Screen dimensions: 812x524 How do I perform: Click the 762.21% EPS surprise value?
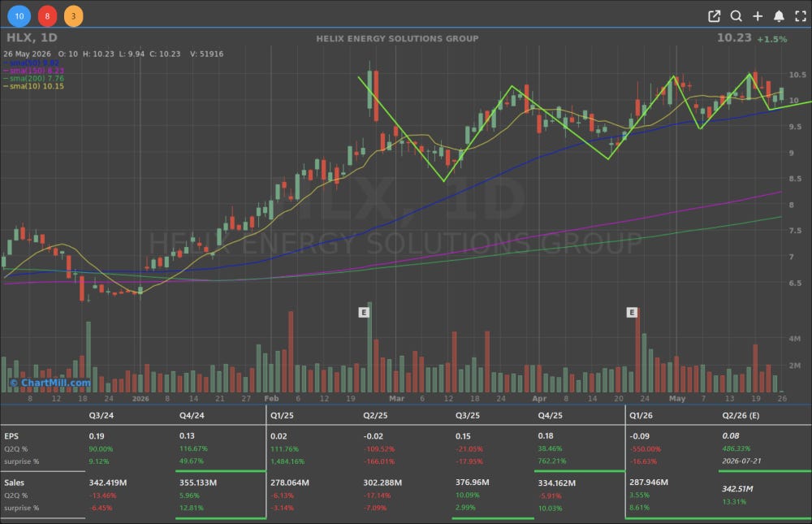[x=552, y=461]
